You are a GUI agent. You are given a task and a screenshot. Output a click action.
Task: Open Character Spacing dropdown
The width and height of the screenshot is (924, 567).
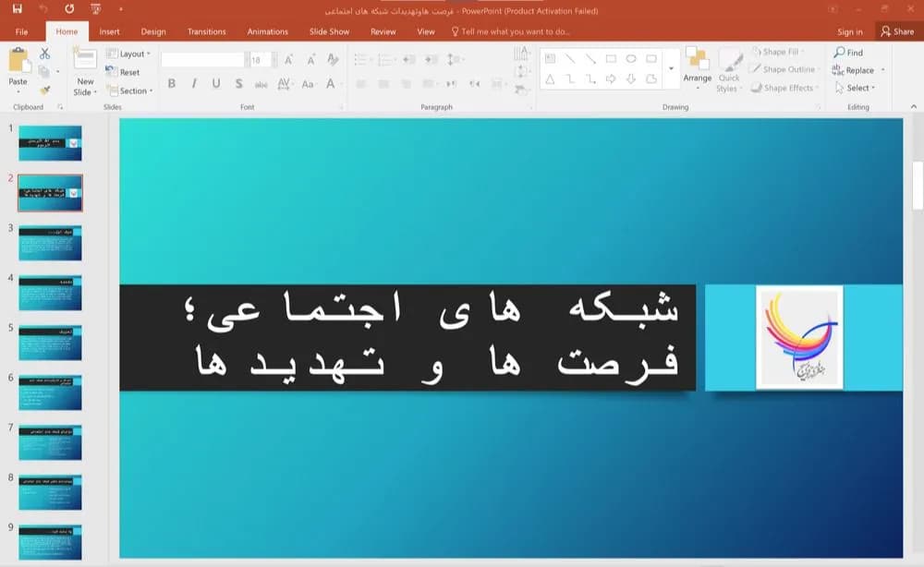pyautogui.click(x=285, y=84)
